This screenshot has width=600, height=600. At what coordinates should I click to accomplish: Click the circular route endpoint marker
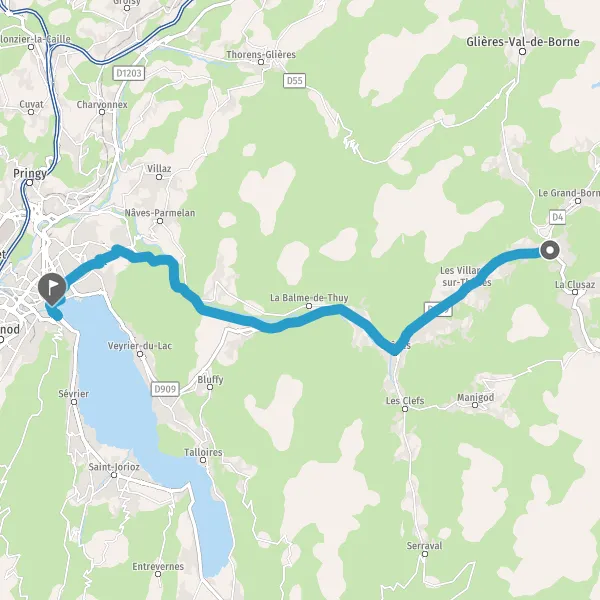click(x=550, y=251)
